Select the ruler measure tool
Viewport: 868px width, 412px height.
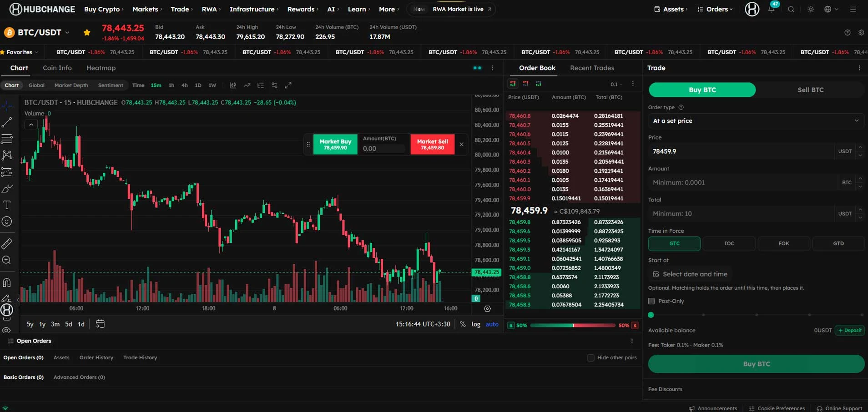[x=7, y=244]
